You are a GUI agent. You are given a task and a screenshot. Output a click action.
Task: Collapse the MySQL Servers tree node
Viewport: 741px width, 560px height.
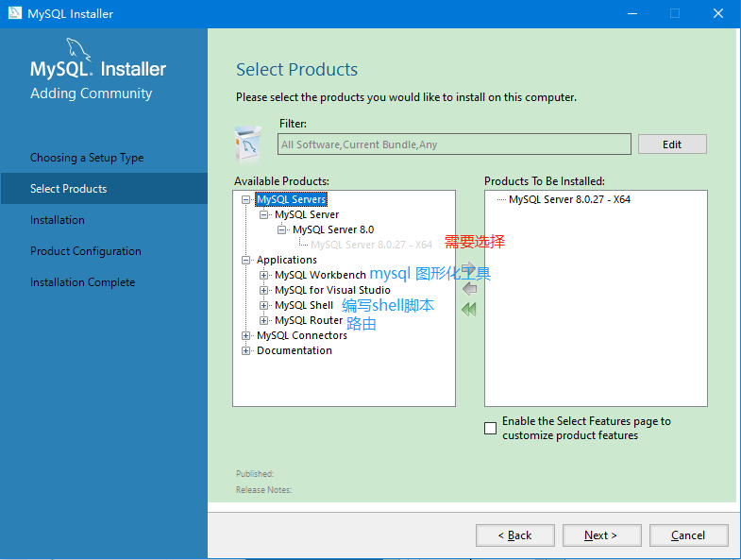[245, 199]
